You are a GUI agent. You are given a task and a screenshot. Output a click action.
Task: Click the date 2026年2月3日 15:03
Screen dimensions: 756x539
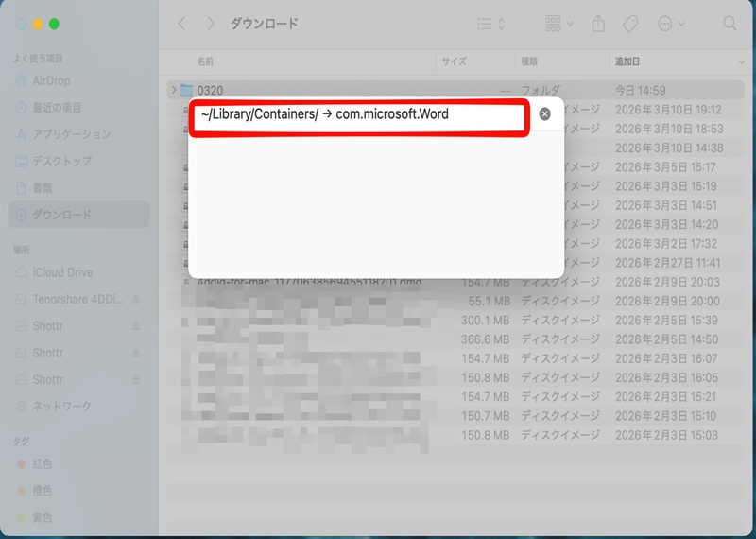[667, 435]
